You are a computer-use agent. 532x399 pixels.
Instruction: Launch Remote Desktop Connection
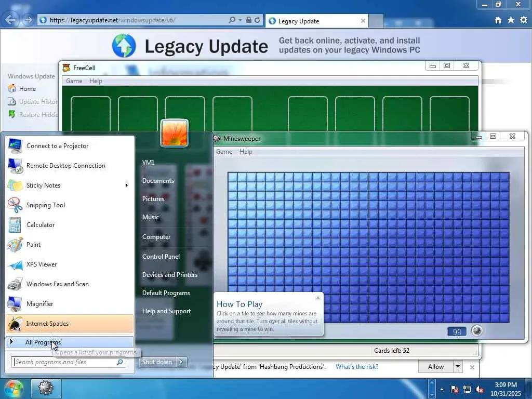70,166
